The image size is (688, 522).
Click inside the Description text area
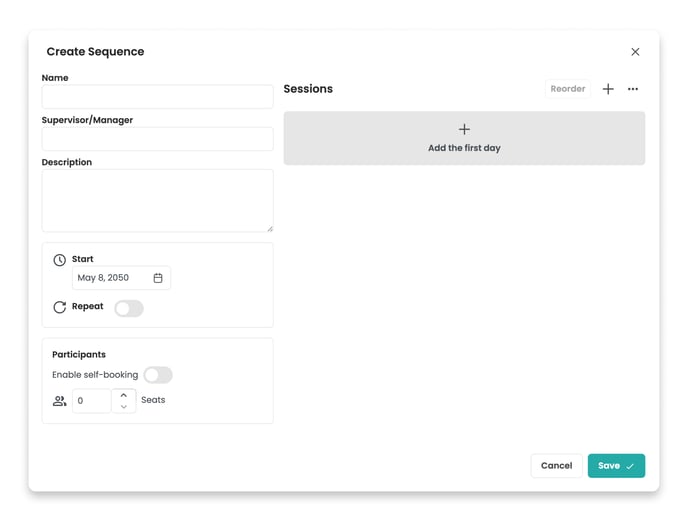tap(158, 200)
